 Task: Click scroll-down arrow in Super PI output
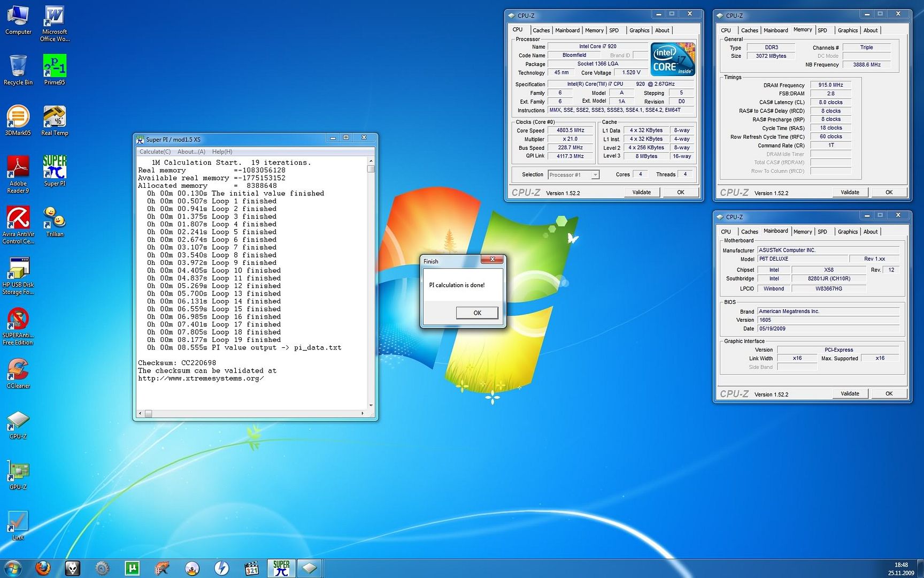click(371, 406)
